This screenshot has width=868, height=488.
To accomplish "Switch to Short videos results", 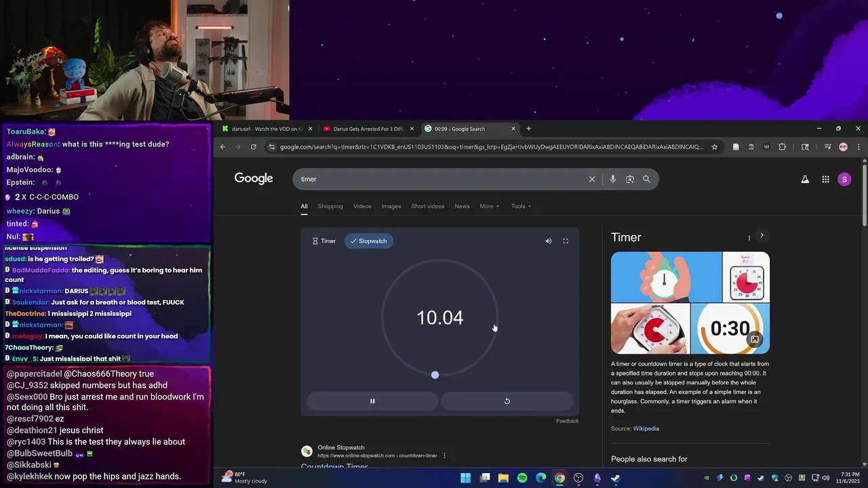I will (x=428, y=206).
